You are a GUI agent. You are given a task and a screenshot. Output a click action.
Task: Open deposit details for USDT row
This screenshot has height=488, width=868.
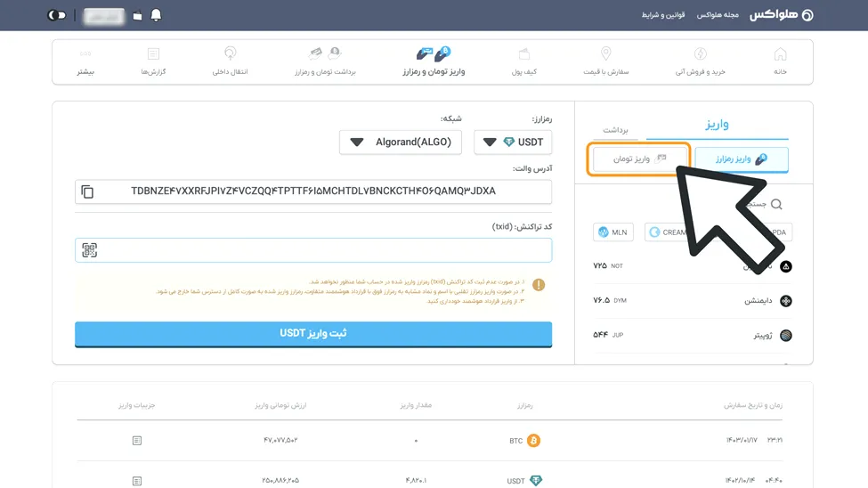[x=137, y=481]
